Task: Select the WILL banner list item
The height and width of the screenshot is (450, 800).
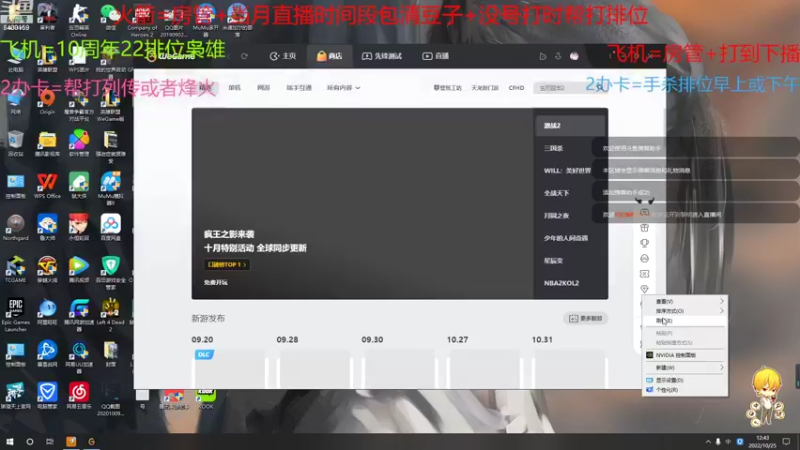Action: 567,170
